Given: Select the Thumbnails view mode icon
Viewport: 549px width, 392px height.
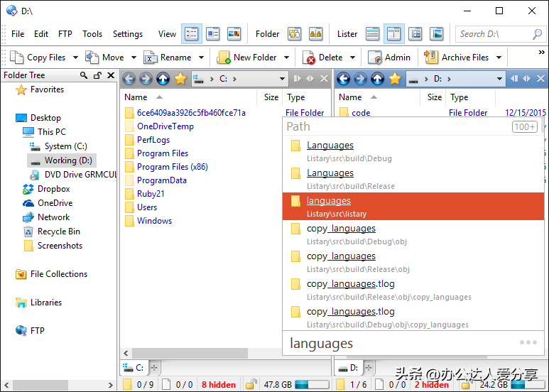Looking at the screenshot, I should [x=234, y=34].
